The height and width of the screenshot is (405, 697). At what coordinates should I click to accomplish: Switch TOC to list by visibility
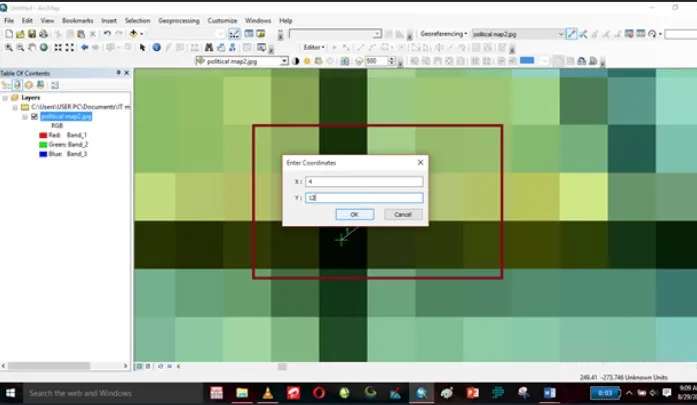point(29,85)
